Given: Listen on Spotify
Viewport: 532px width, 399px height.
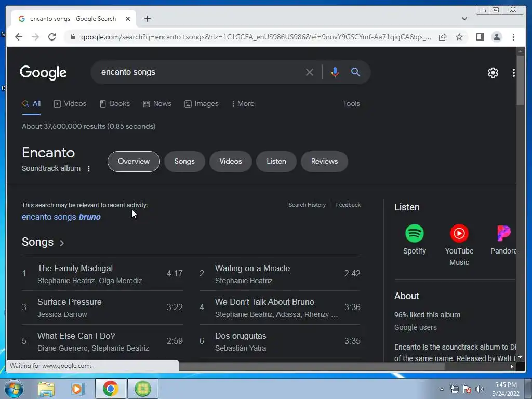Looking at the screenshot, I should pos(414,240).
